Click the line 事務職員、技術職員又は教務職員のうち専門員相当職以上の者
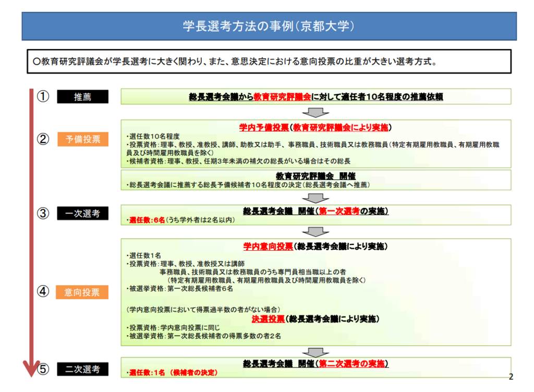Image resolution: width=534 pixels, height=392 pixels. [x=253, y=272]
